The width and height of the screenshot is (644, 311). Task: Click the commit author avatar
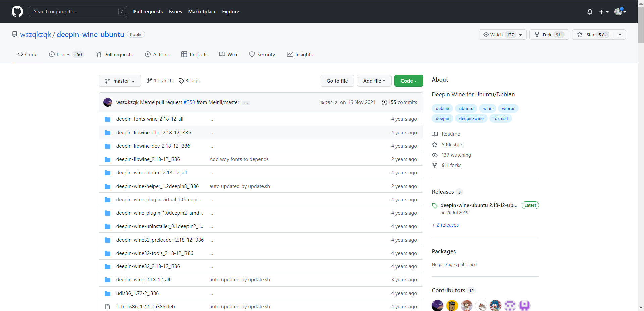pos(108,102)
